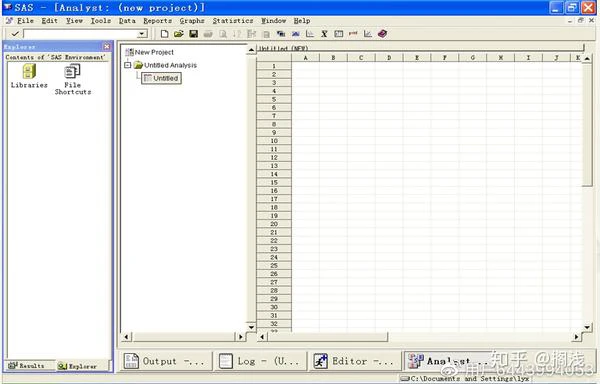Click the Save floppy disk icon
Screen dimensions: 600x384
click(194, 34)
